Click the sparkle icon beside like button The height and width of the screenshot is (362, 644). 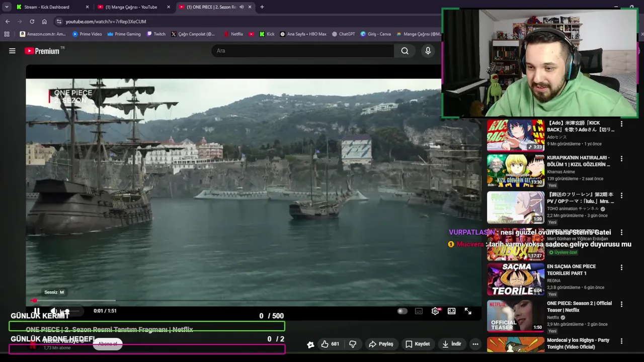[x=310, y=344]
